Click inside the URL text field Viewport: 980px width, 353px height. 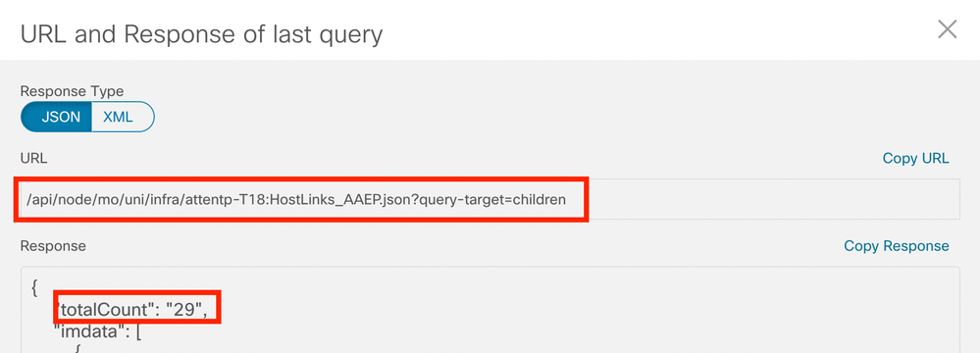tap(490, 199)
